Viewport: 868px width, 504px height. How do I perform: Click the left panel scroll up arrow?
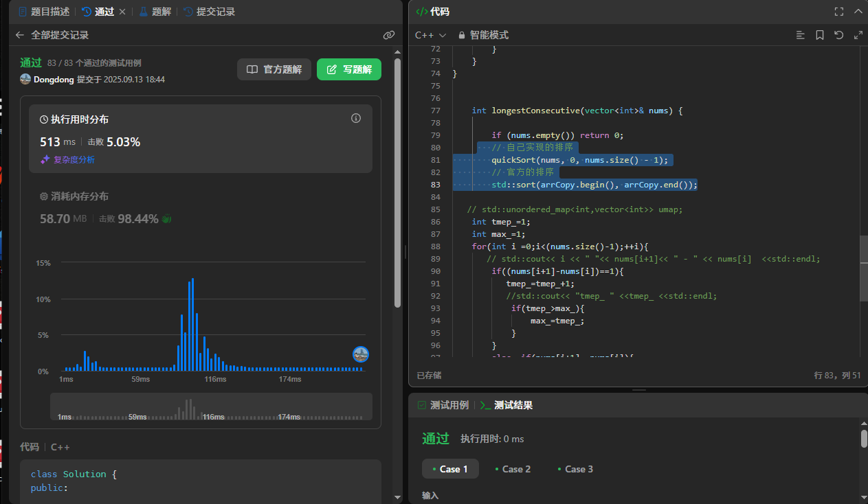click(397, 51)
